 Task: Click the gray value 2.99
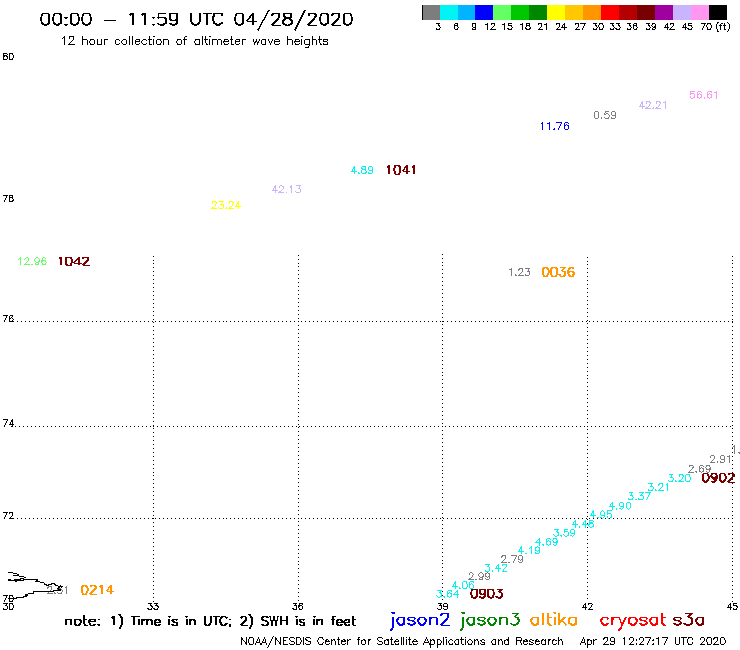click(x=479, y=576)
